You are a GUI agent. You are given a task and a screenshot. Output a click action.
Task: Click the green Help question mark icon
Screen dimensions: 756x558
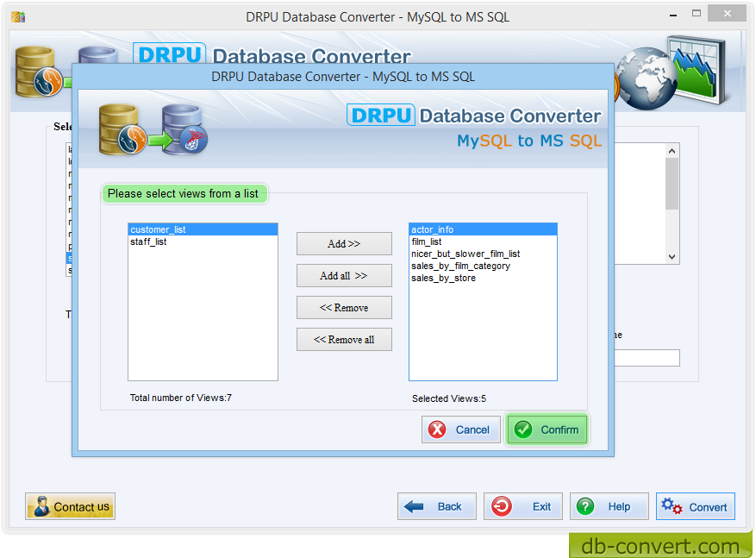(x=585, y=506)
